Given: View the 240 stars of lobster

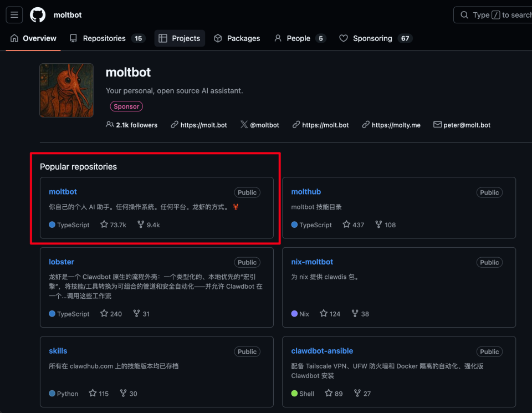Looking at the screenshot, I should [111, 314].
